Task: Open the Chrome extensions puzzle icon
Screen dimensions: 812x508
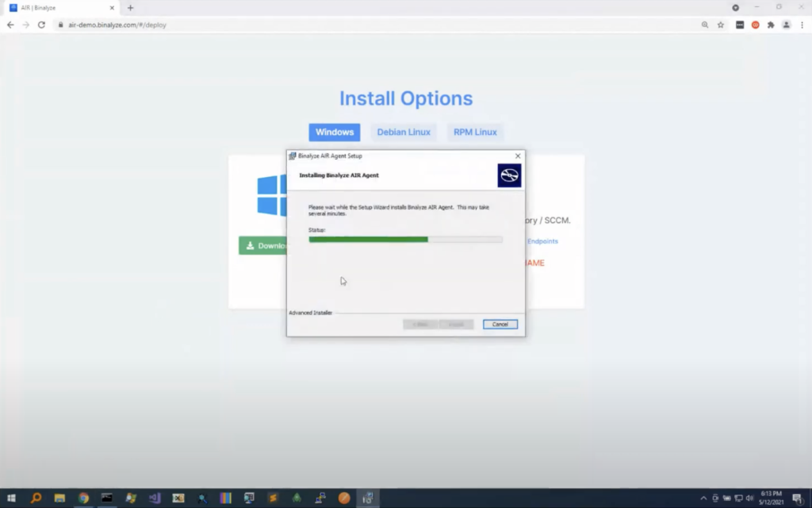Action: coord(771,25)
